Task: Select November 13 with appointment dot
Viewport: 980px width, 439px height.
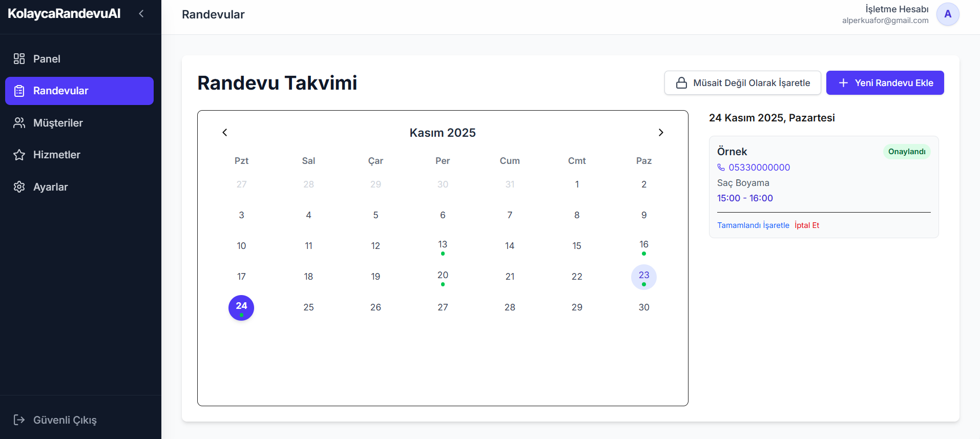Action: [x=443, y=245]
